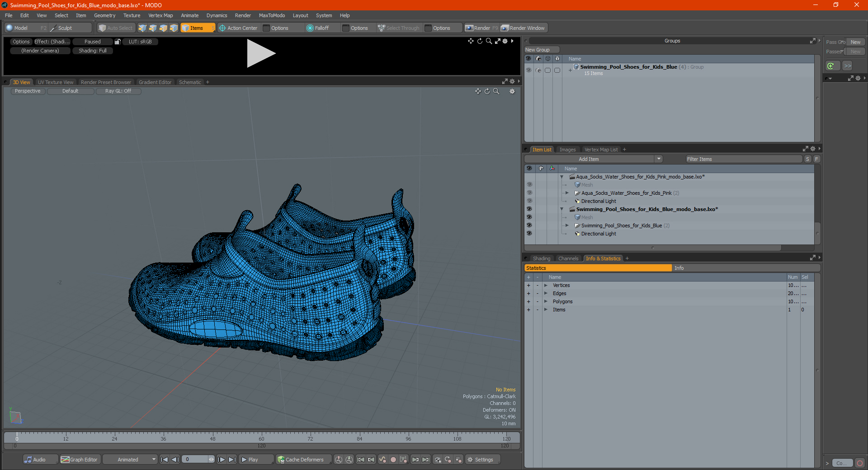Go to first frame
Image resolution: width=868 pixels, height=470 pixels.
pos(165,460)
